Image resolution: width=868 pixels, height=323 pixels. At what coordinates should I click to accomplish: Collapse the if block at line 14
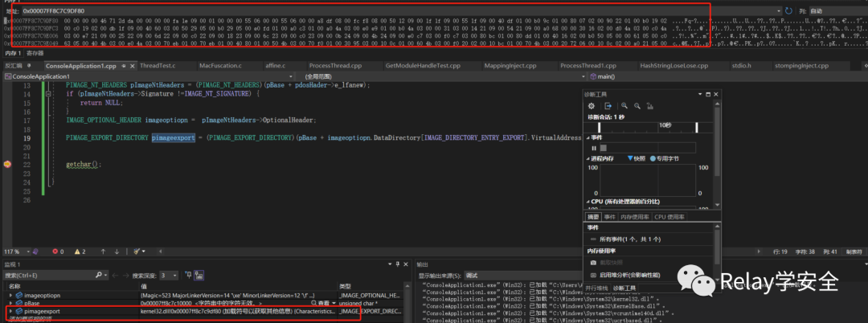point(49,94)
